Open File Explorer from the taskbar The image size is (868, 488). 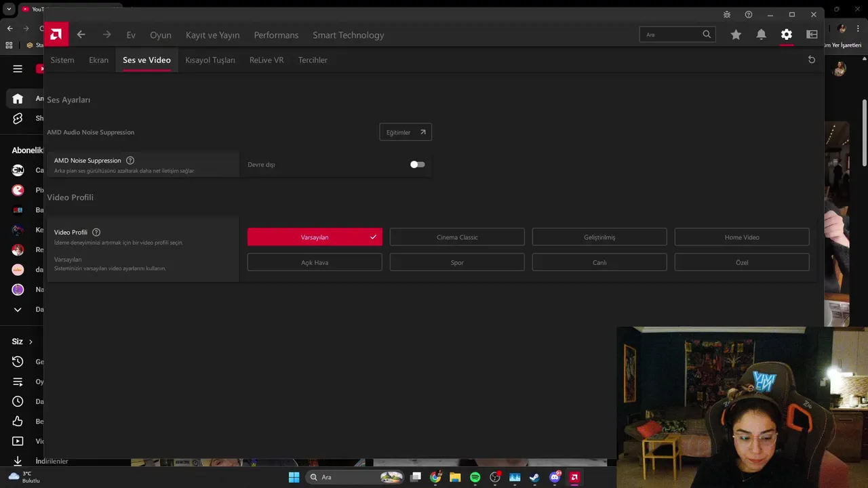[455, 477]
